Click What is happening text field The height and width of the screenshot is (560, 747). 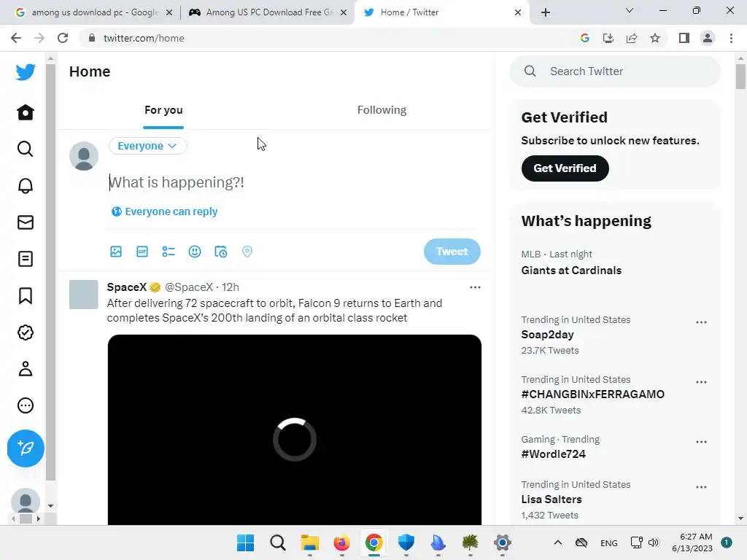pyautogui.click(x=293, y=182)
